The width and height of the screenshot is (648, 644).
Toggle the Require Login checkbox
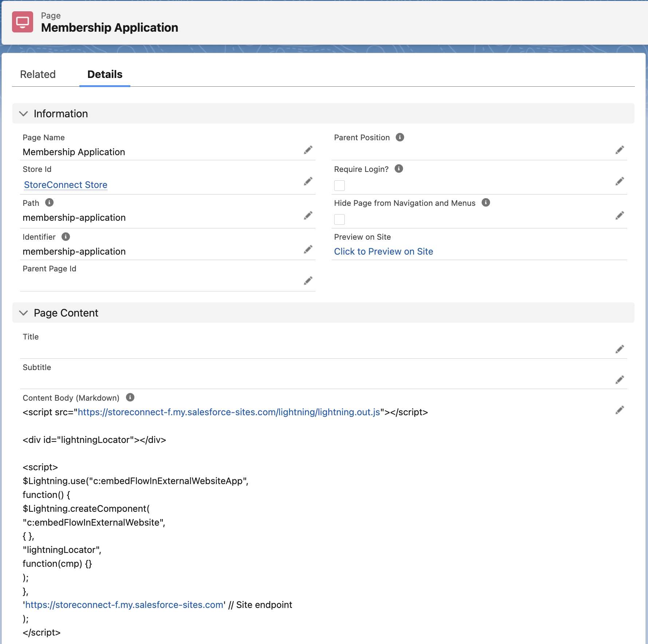point(339,185)
